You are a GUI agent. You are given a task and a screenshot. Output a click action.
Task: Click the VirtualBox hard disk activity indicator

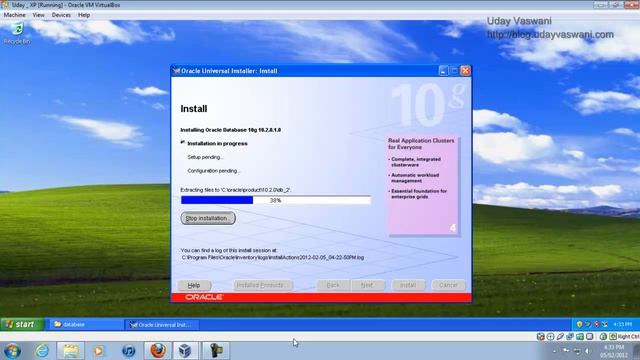tap(540, 337)
